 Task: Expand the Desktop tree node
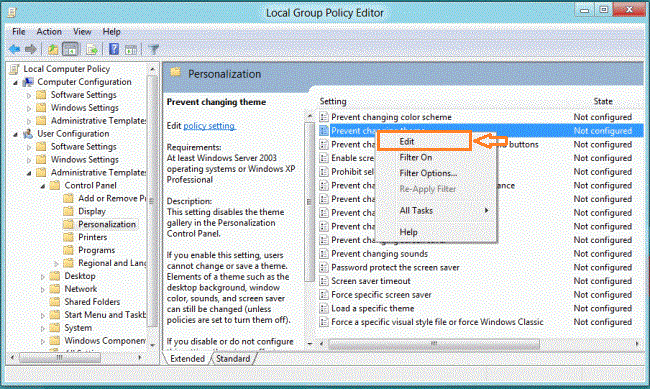(x=42, y=277)
